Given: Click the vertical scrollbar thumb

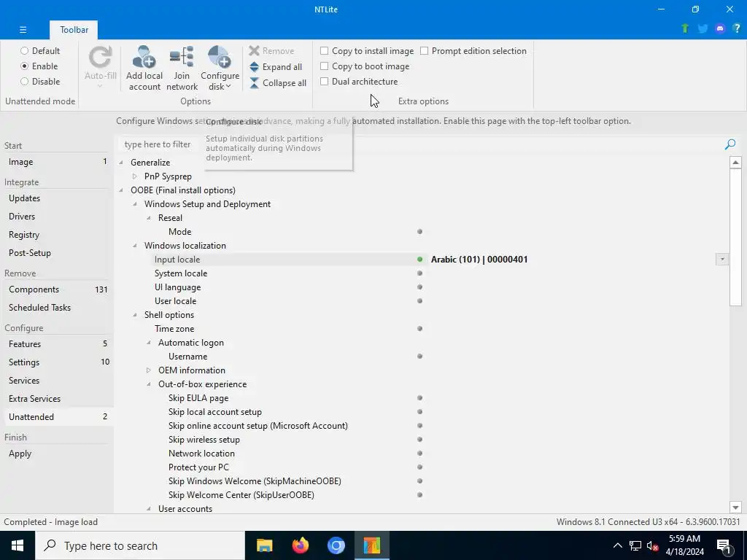Looking at the screenshot, I should tap(735, 237).
